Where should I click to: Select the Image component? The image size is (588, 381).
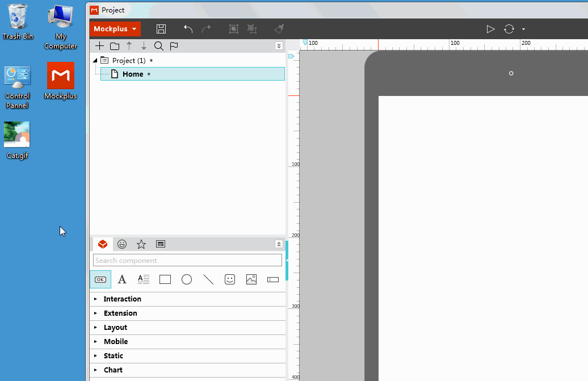[251, 279]
